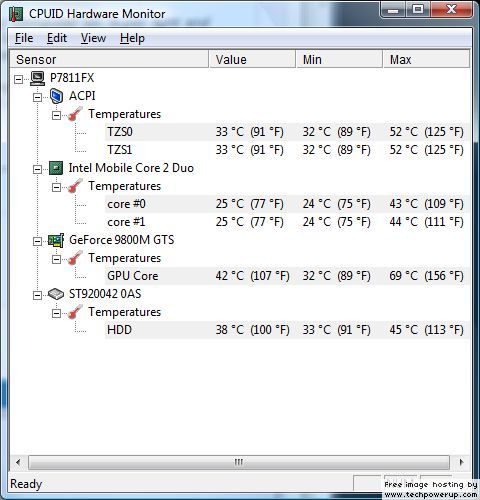Image resolution: width=480 pixels, height=500 pixels.
Task: Select the ACPI tree label
Action: pyautogui.click(x=82, y=96)
